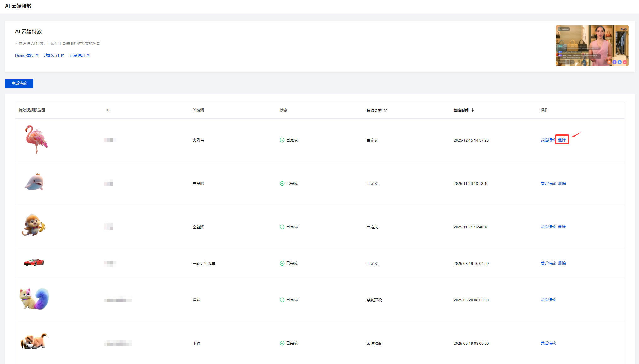Click 删除 for the 金丝猴 row
The width and height of the screenshot is (639, 364).
562,227
